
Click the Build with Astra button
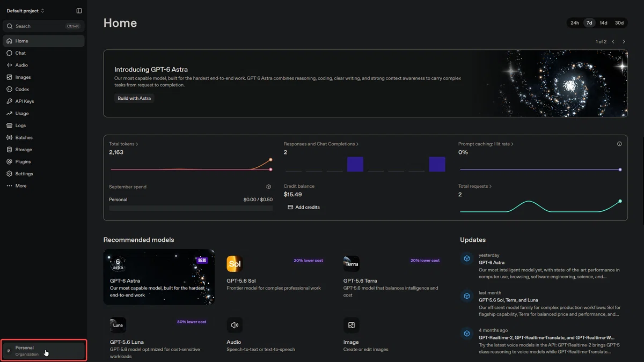pos(134,98)
